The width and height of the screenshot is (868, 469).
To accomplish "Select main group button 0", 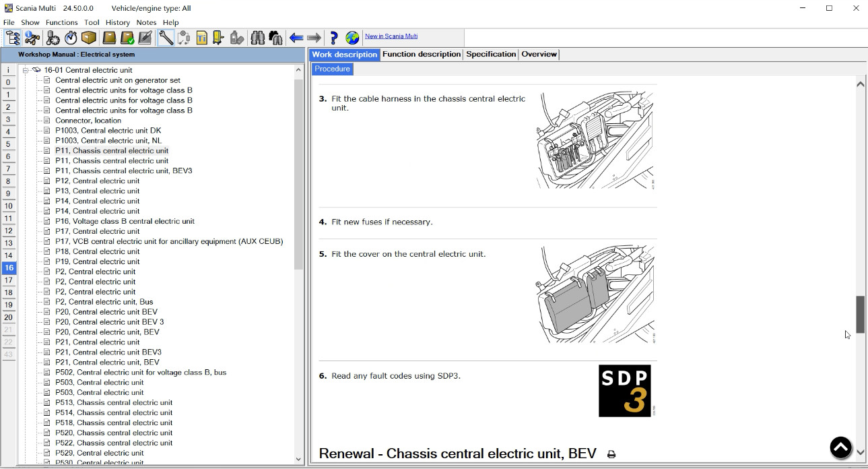I will [x=9, y=82].
